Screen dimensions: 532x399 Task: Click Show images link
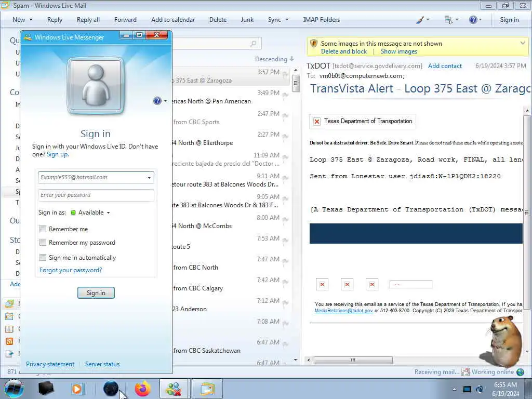(399, 51)
